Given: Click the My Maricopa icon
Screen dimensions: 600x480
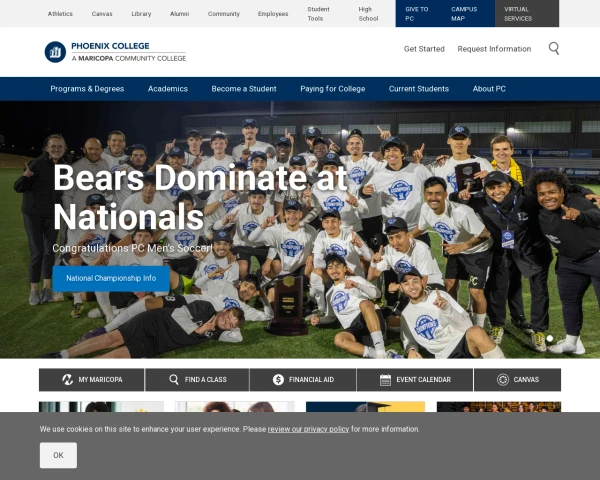Looking at the screenshot, I should point(68,379).
